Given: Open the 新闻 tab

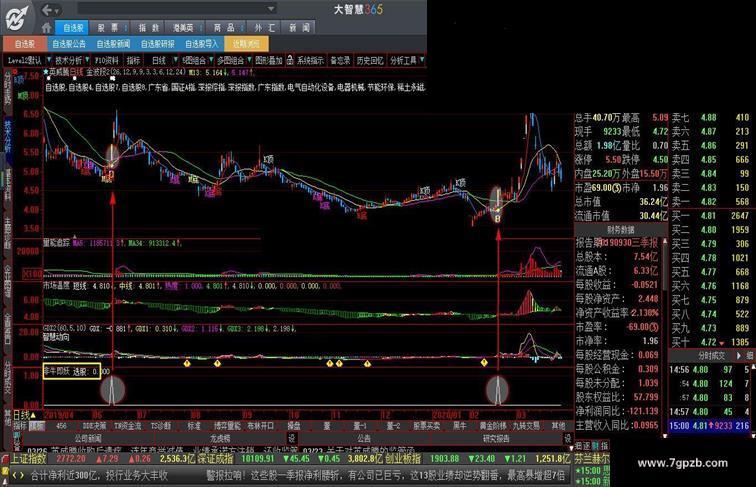Looking at the screenshot, I should click(x=299, y=28).
